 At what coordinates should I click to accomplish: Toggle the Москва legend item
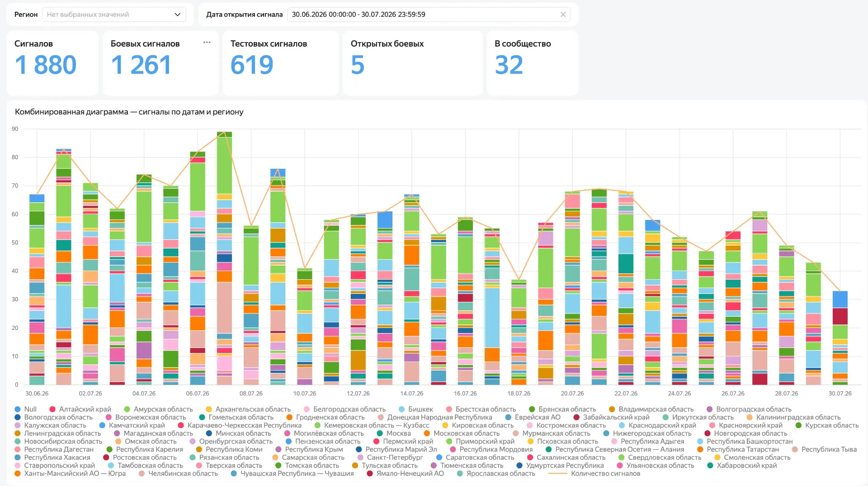tap(393, 434)
